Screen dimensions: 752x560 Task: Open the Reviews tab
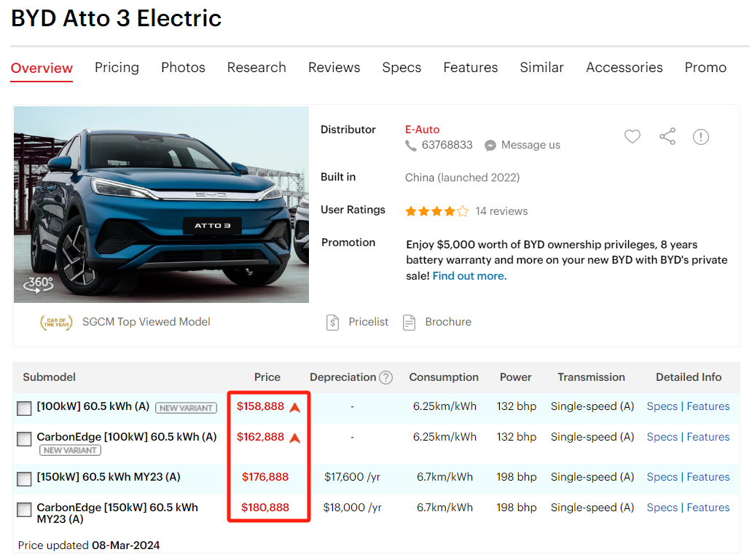tap(334, 67)
